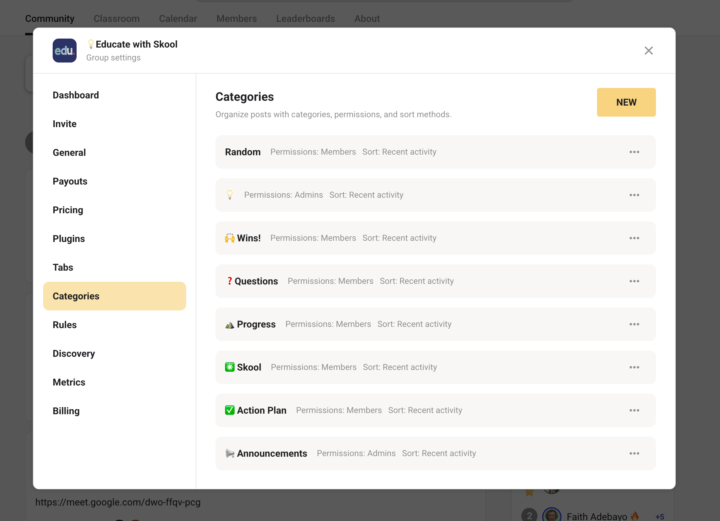Open Leaderboards tab in background page
The image size is (720, 521).
(305, 19)
